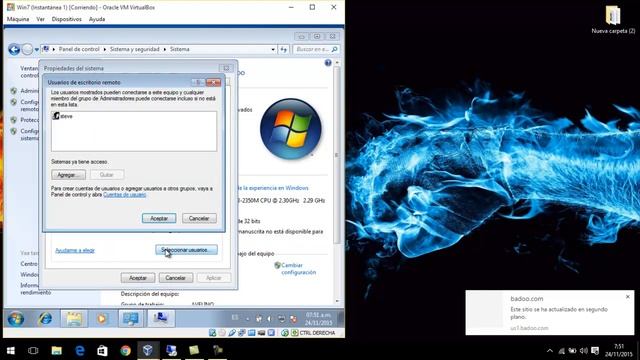Click VirtualBox hard disk activity indicator

tap(212, 333)
